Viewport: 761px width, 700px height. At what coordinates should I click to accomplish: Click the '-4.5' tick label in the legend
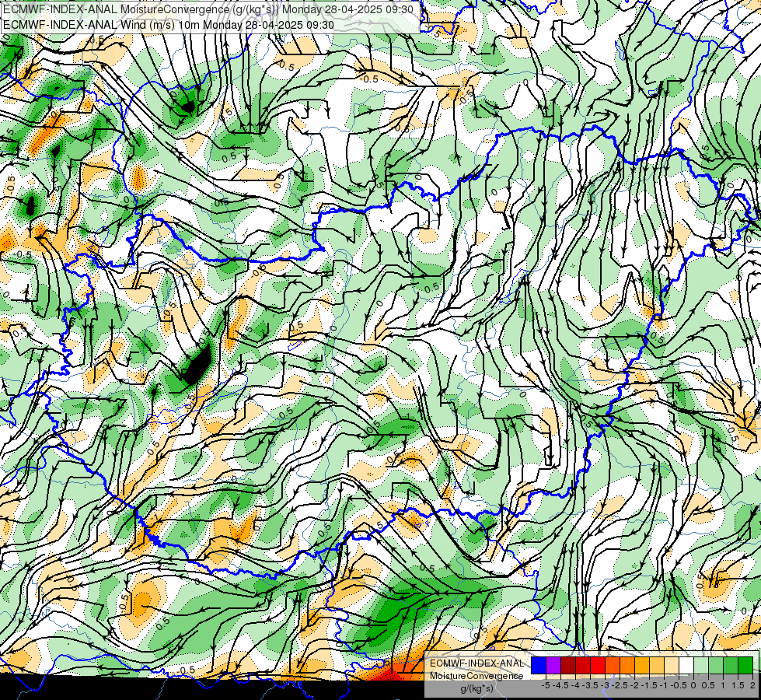click(560, 685)
